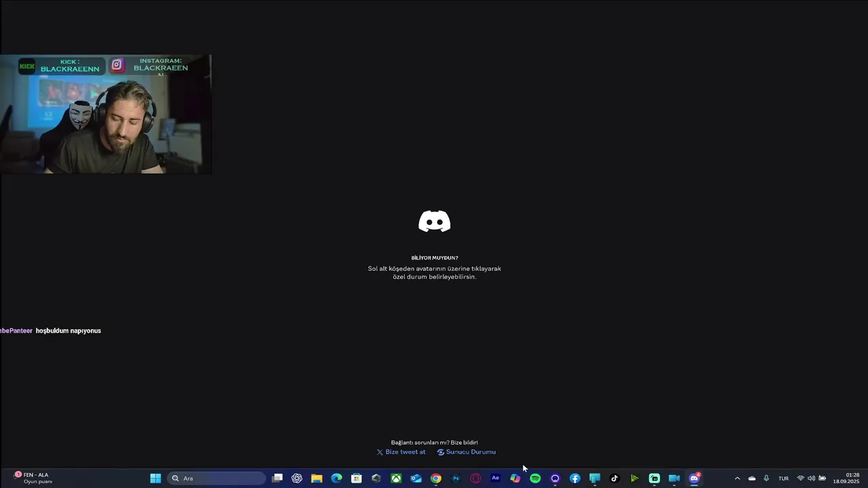Open the 'Sunucu Durumu' link
Viewport: 868px width, 488px height.
467,452
